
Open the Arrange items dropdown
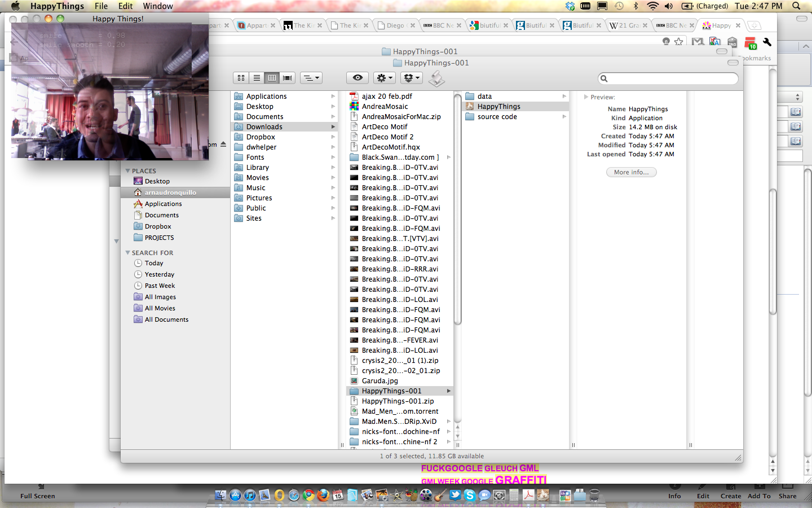(311, 78)
